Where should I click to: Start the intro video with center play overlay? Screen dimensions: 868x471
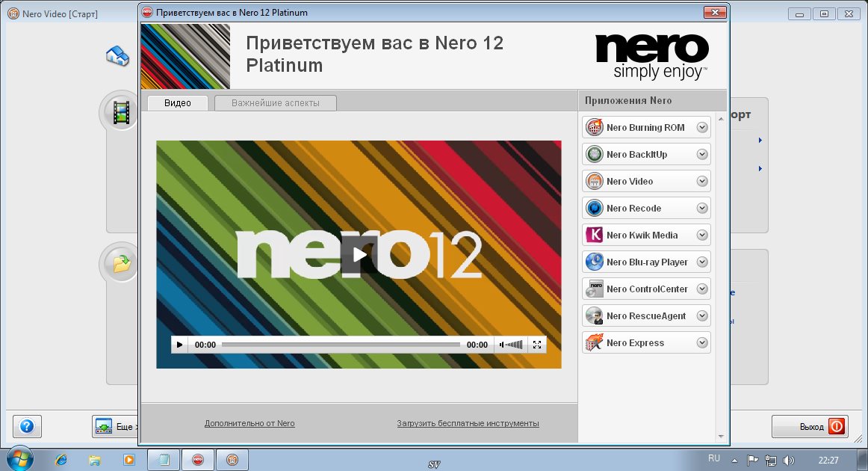[x=359, y=255]
